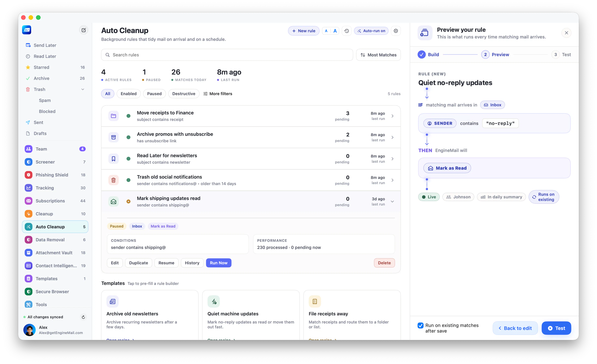Open Tracking section in sidebar
The image size is (597, 364).
coord(55,188)
